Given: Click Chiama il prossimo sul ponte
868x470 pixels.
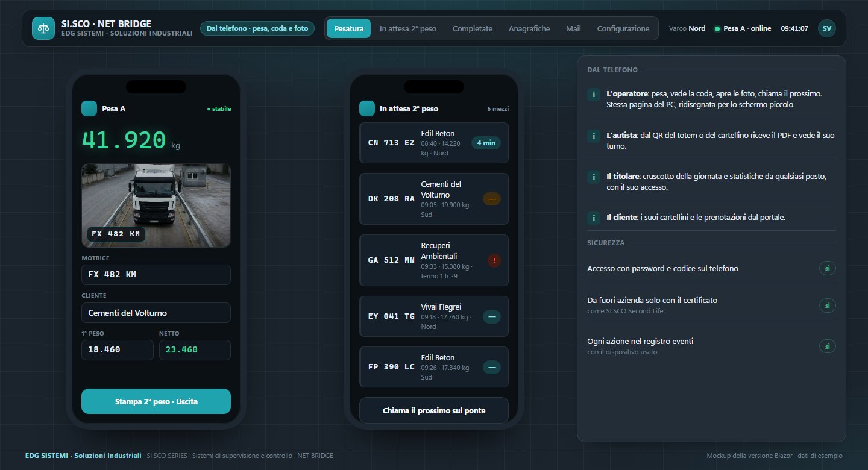Looking at the screenshot, I should coord(434,410).
